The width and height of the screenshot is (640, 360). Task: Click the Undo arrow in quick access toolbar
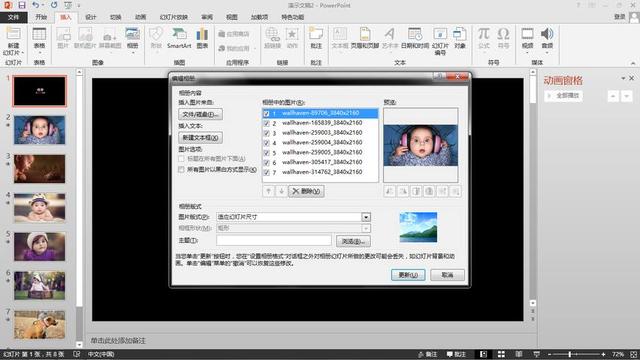35,5
